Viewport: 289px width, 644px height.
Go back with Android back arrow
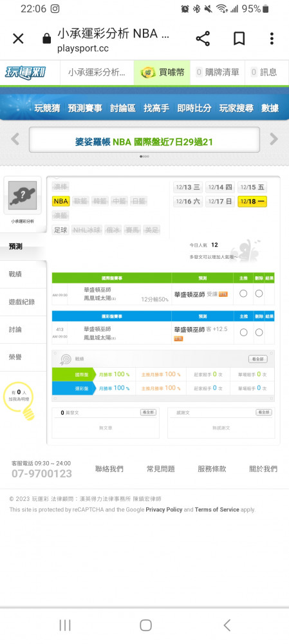click(227, 625)
